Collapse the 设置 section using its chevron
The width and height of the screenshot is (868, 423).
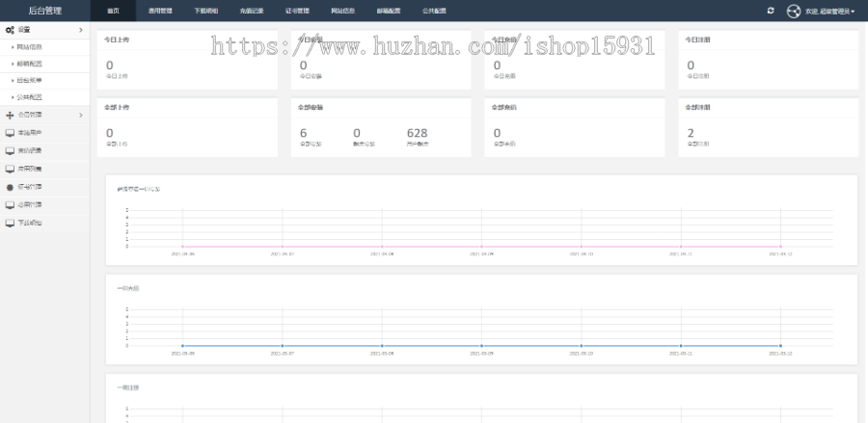pos(81,31)
